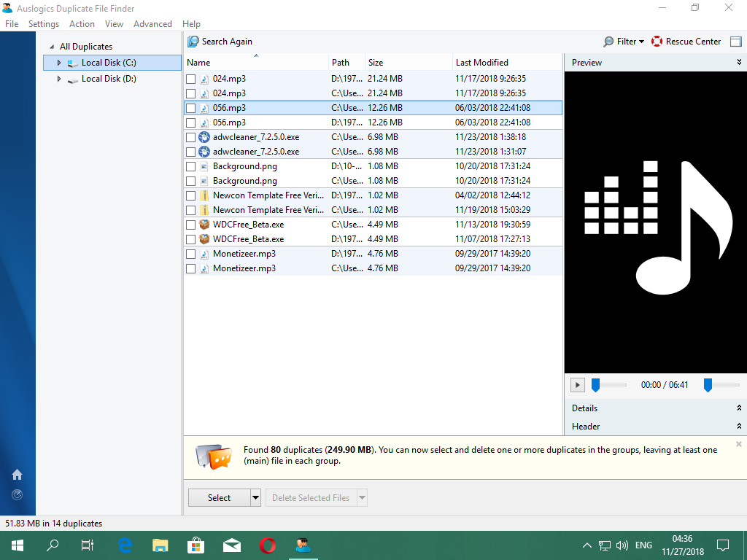Click the music preview image
The width and height of the screenshot is (747, 560).
click(656, 222)
